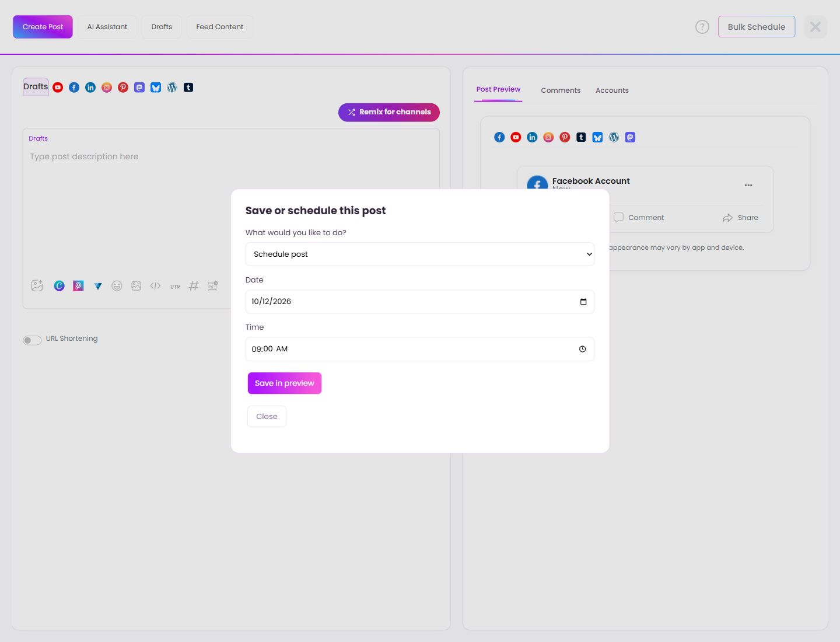Open the Drafts tab in the top navigation
The width and height of the screenshot is (840, 642).
tap(162, 27)
